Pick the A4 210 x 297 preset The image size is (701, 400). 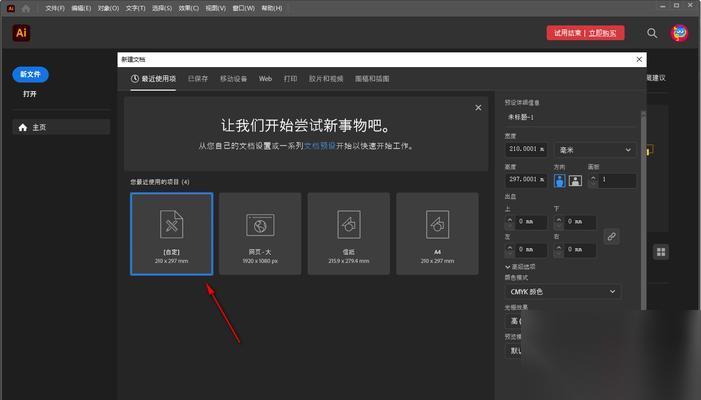click(437, 233)
